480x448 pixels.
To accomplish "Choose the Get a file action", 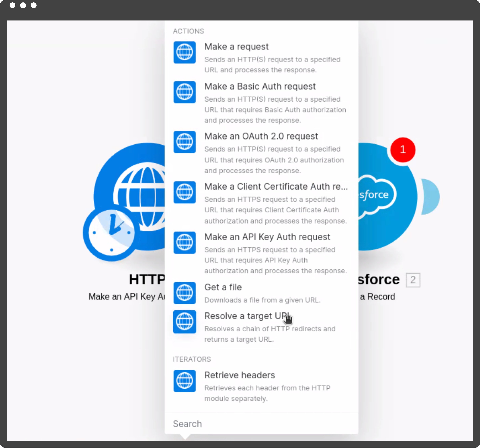I will click(223, 287).
